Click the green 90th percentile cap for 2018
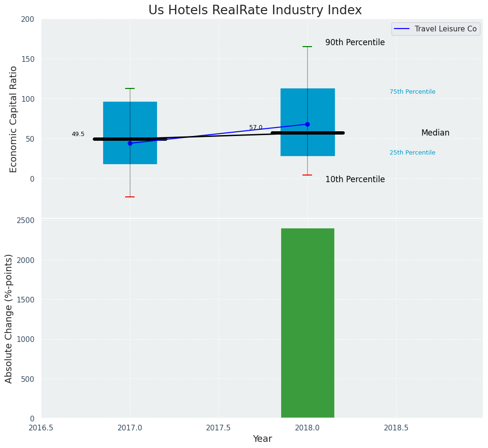 307,47
